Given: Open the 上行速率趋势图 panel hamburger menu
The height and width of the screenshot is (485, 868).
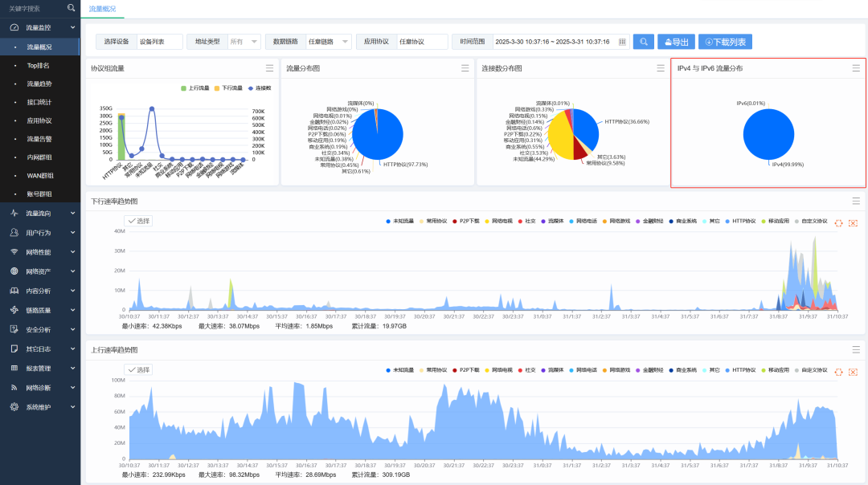Looking at the screenshot, I should [856, 349].
